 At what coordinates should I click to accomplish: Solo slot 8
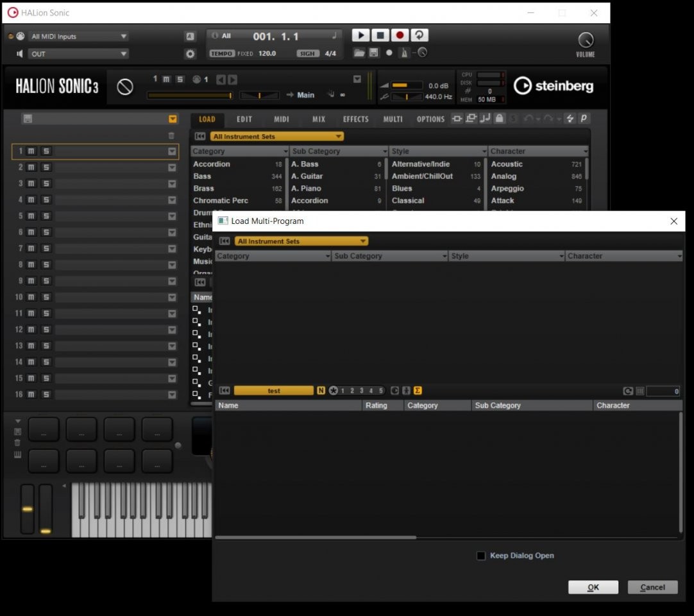(x=46, y=265)
